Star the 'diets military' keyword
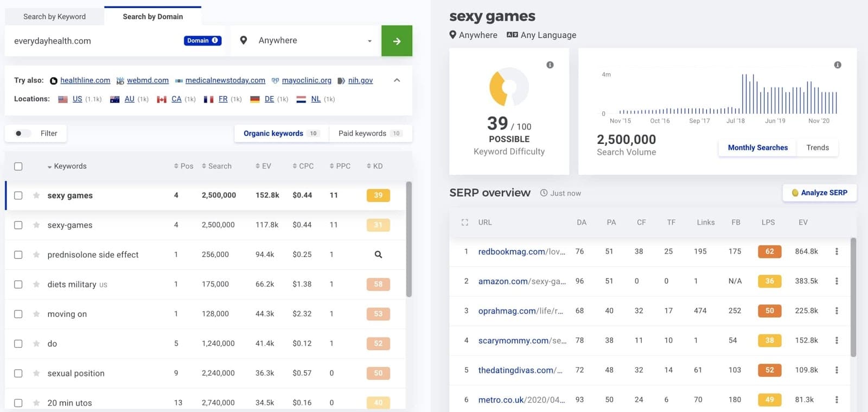 coord(36,284)
